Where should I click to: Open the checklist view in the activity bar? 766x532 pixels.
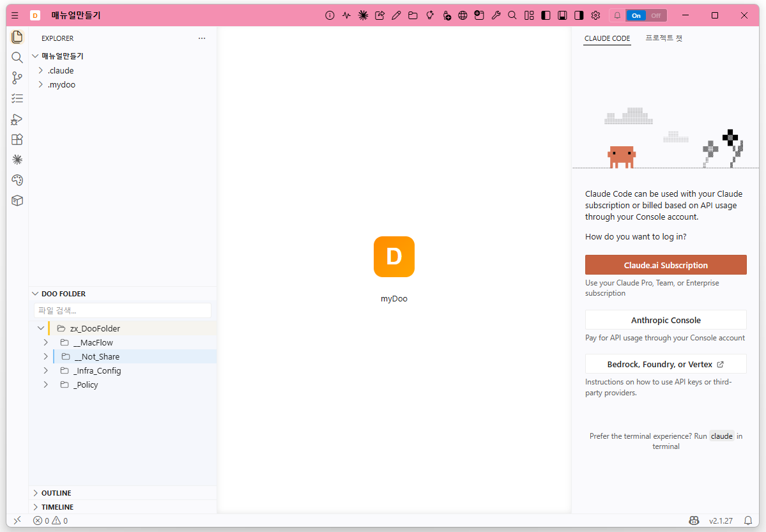[17, 99]
